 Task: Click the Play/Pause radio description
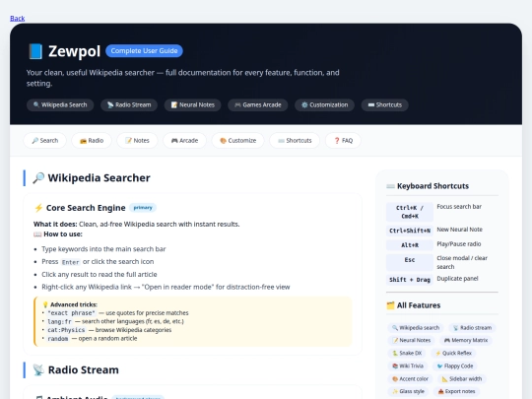459,244
